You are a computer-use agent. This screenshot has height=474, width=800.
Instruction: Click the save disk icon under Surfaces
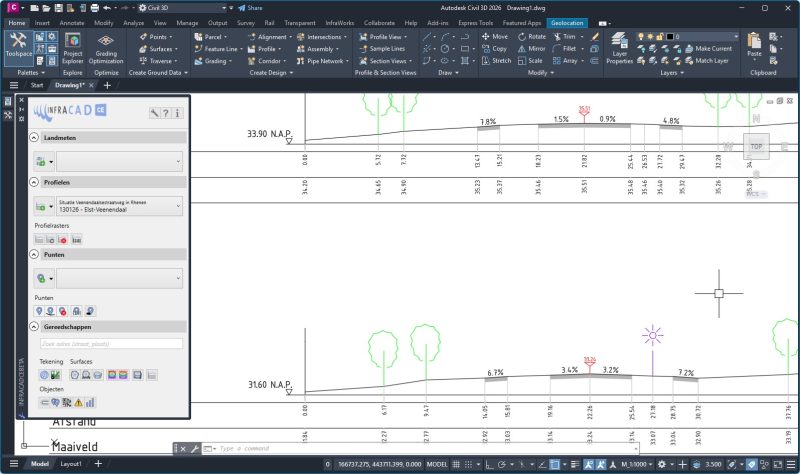pos(137,375)
